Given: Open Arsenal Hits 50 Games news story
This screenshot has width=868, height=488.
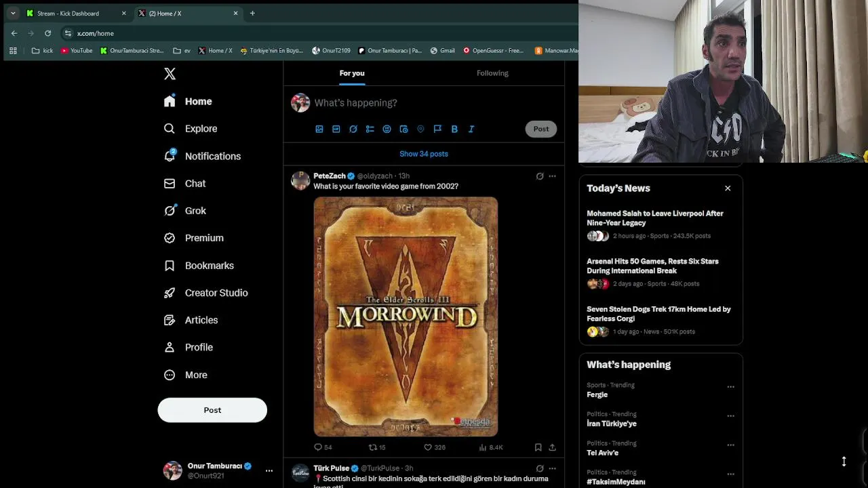Looking at the screenshot, I should tap(660, 272).
